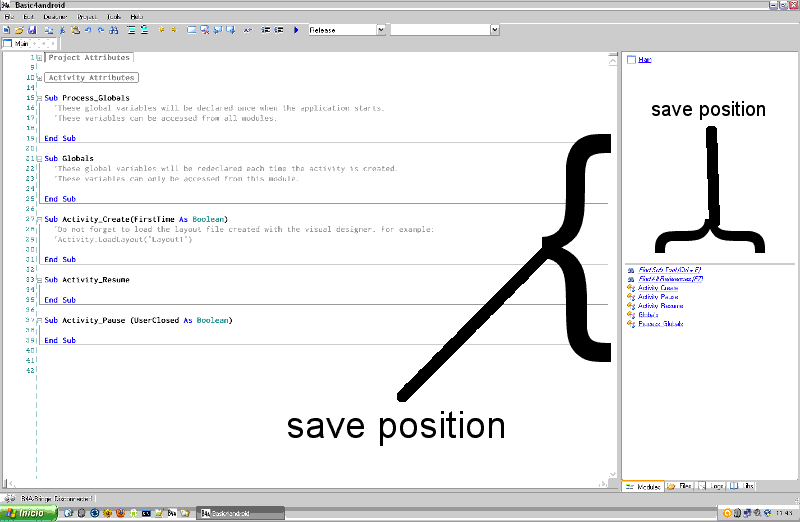Click the Save floppy disk icon

pos(32,30)
